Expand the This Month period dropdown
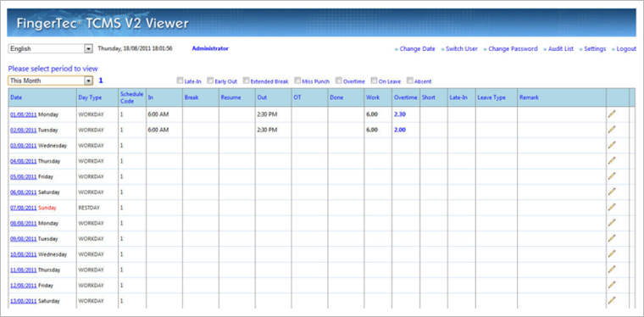644x317 pixels. pos(51,81)
